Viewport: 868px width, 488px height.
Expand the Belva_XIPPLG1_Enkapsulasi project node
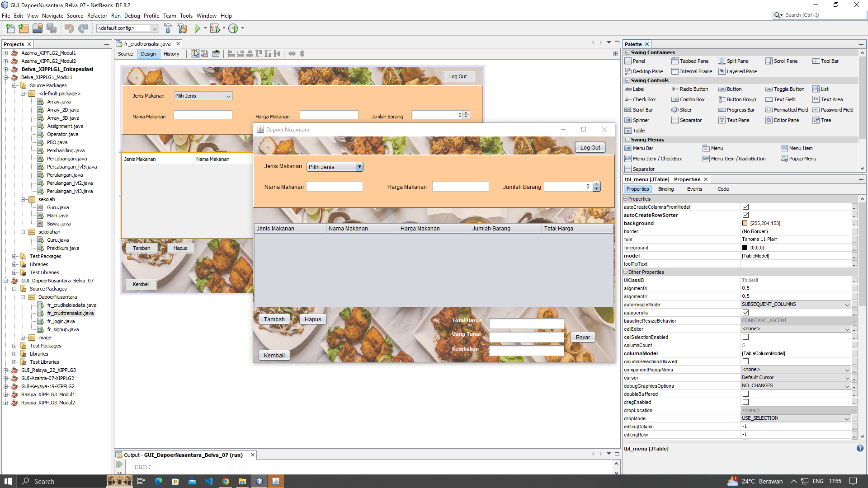coord(6,69)
